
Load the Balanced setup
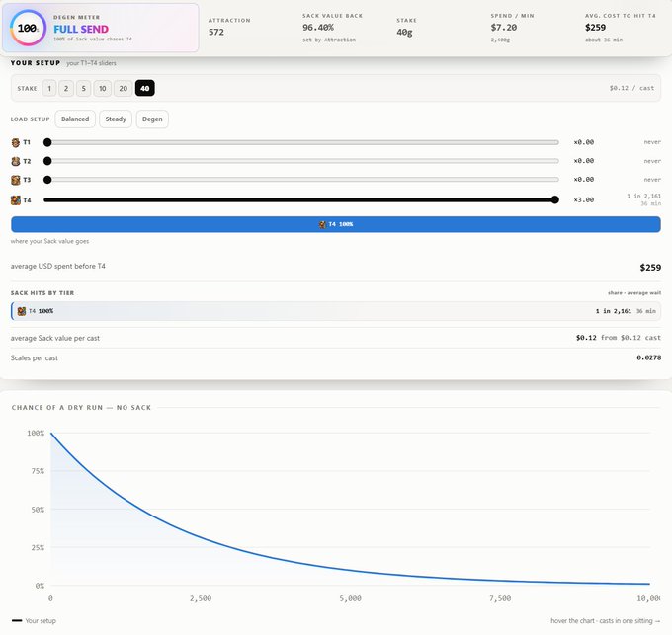pyautogui.click(x=75, y=119)
